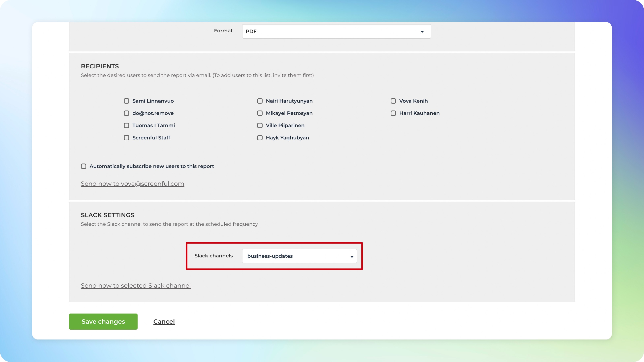Click the business-updates dropdown arrow
The image size is (644, 362).
352,257
